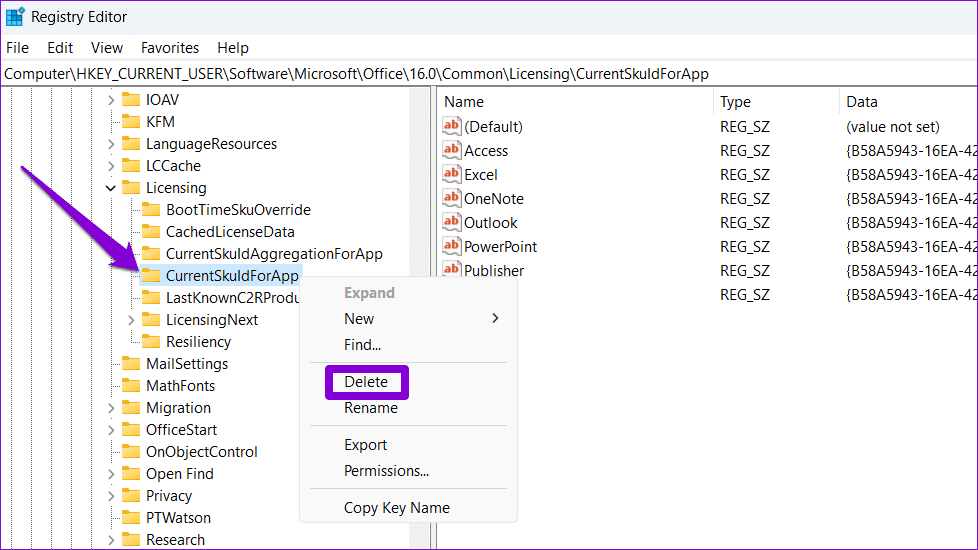
Task: Click the KFM folder icon
Action: click(x=131, y=122)
